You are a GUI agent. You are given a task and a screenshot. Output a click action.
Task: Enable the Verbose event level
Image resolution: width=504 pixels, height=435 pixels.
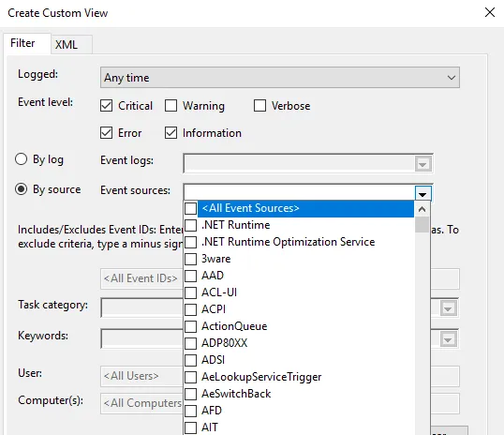259,106
